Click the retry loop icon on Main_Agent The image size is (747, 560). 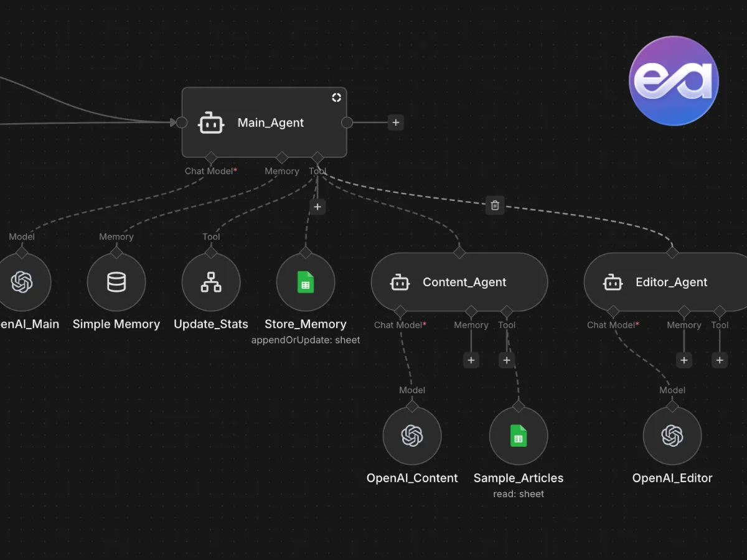pos(336,98)
